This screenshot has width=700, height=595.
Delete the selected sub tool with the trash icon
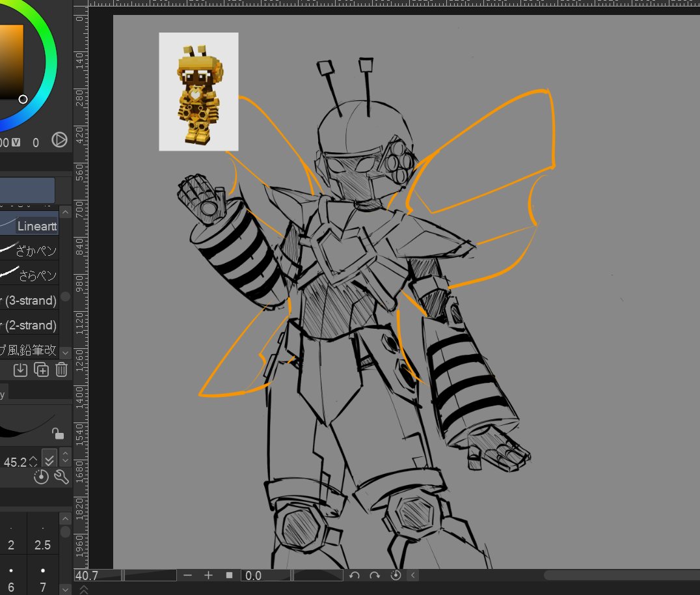click(61, 370)
